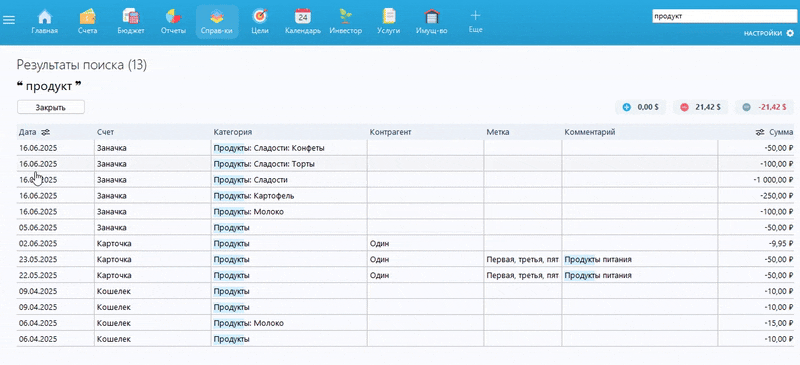Click date 02.06.2025
Image resolution: width=800 pixels, height=365 pixels.
[38, 243]
